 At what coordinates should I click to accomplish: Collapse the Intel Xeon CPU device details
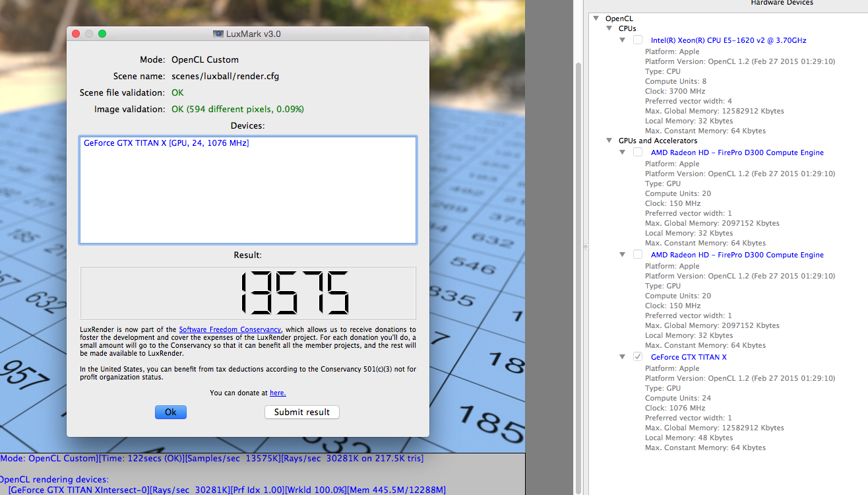[623, 40]
